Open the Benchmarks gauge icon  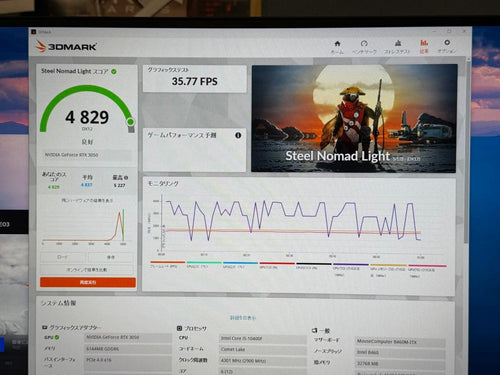pos(364,43)
